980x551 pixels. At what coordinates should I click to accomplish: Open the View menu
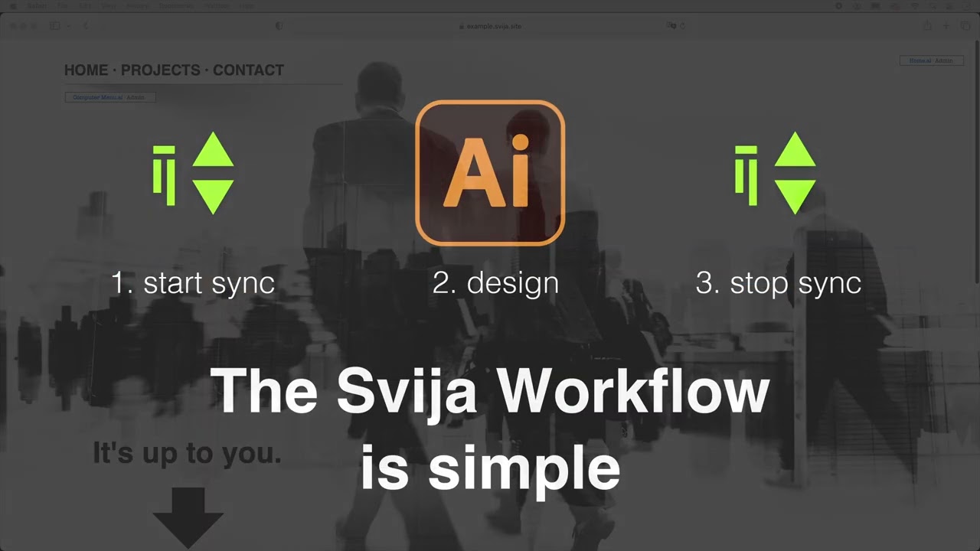[x=109, y=6]
